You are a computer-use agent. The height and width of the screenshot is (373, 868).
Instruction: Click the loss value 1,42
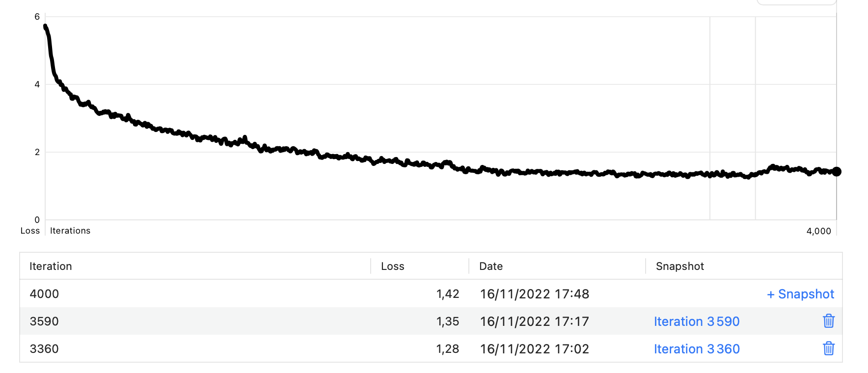[448, 294]
